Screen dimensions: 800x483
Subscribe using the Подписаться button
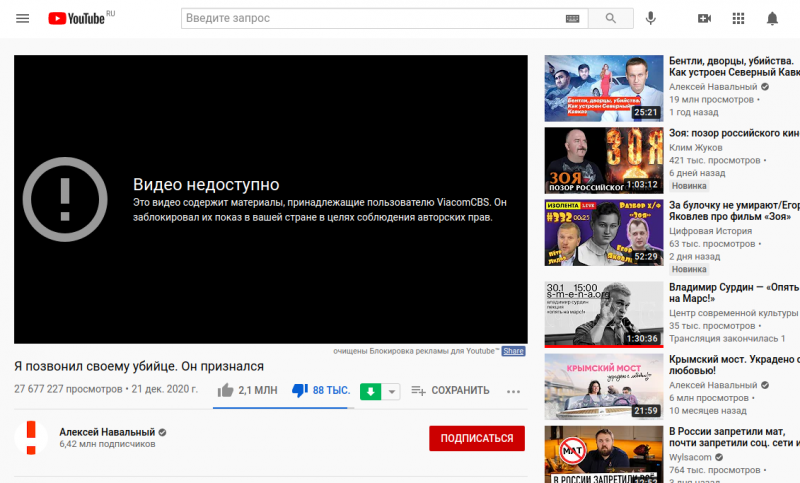(x=476, y=438)
